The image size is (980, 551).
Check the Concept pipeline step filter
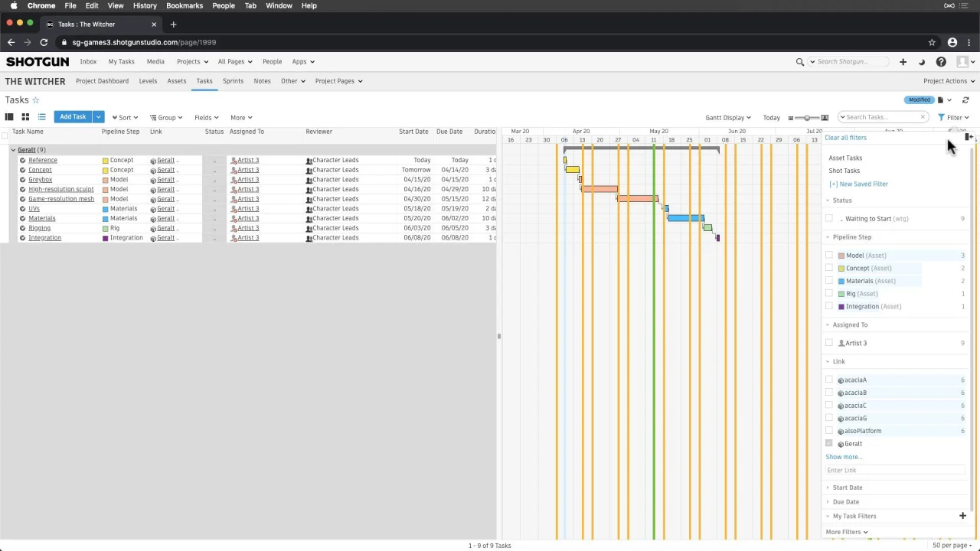pyautogui.click(x=829, y=269)
